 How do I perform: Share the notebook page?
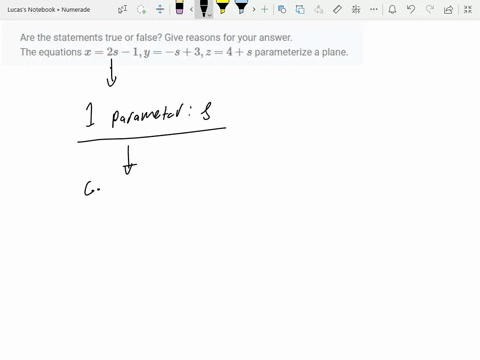coord(448,9)
